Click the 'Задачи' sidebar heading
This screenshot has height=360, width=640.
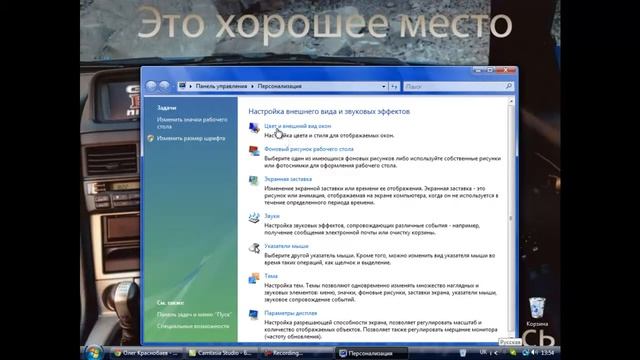coord(167,108)
